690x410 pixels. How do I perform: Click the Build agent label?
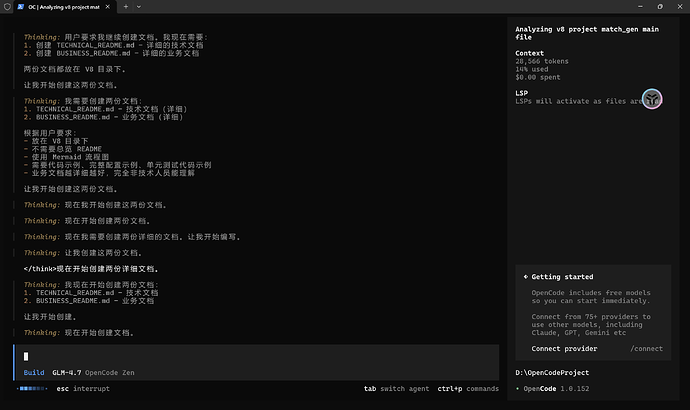pos(34,373)
